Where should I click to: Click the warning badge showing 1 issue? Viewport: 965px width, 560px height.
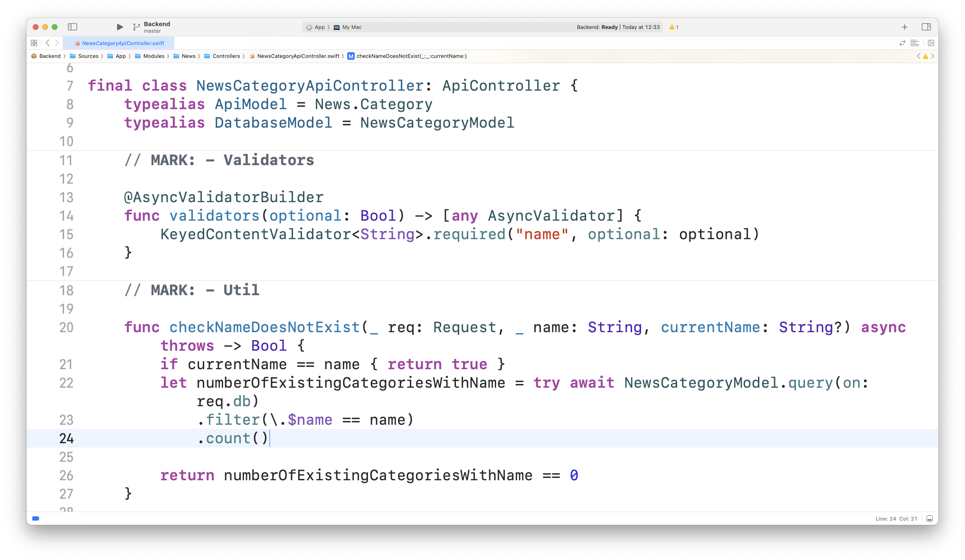click(x=674, y=27)
